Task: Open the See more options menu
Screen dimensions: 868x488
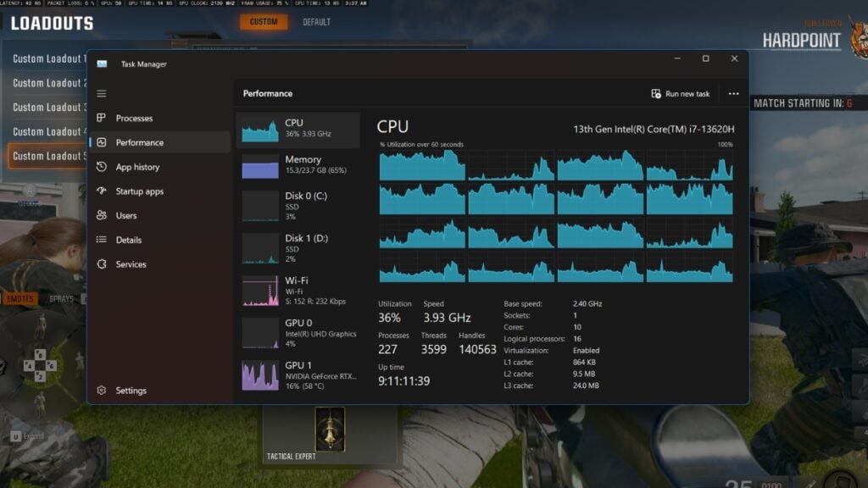Action: pos(734,93)
